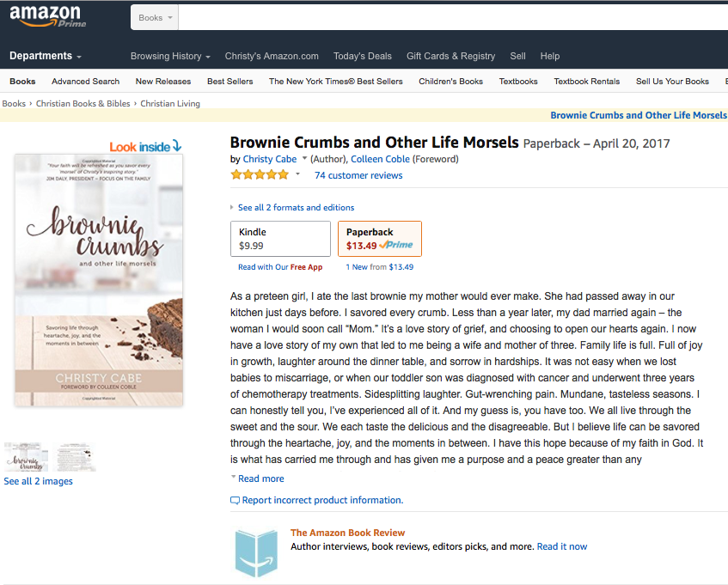Click the Report incorrect product information speech-bubble icon
This screenshot has width=728, height=585.
pyautogui.click(x=236, y=500)
